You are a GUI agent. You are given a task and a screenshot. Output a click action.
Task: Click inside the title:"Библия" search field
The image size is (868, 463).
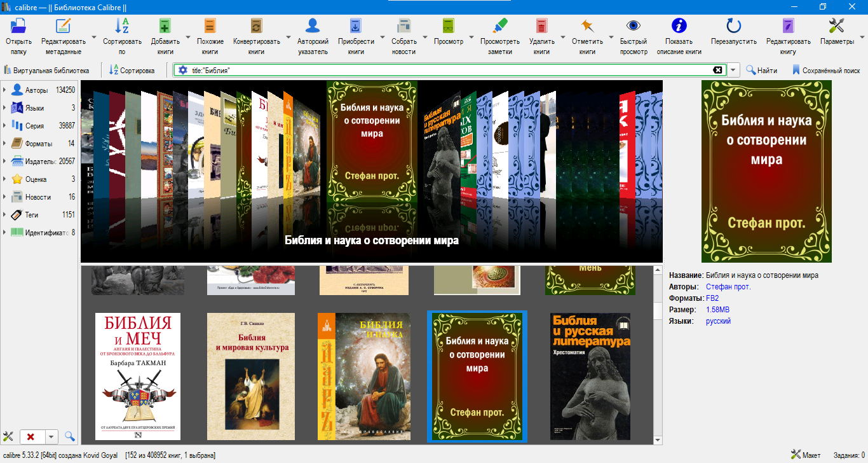click(x=450, y=70)
